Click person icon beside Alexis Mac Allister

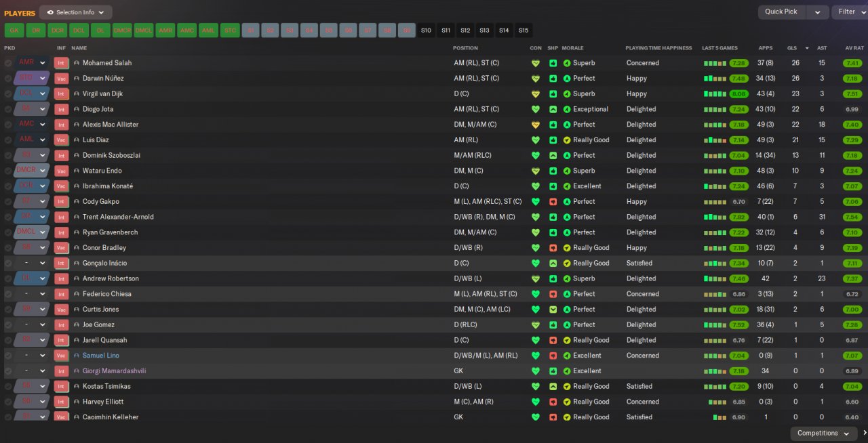pyautogui.click(x=77, y=125)
